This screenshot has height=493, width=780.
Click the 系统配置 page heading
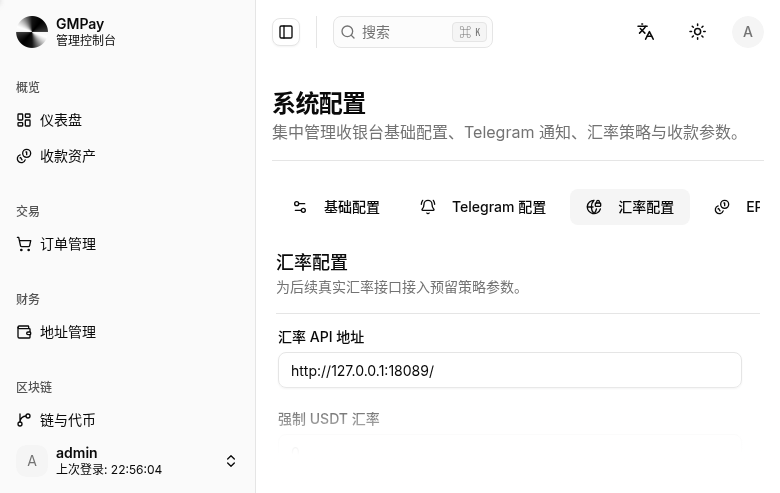coord(319,104)
